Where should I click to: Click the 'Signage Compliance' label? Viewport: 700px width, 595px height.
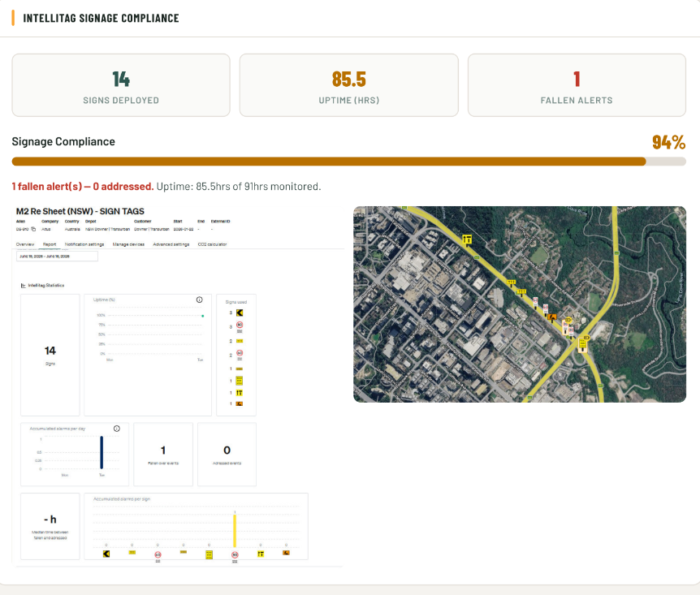(x=63, y=141)
